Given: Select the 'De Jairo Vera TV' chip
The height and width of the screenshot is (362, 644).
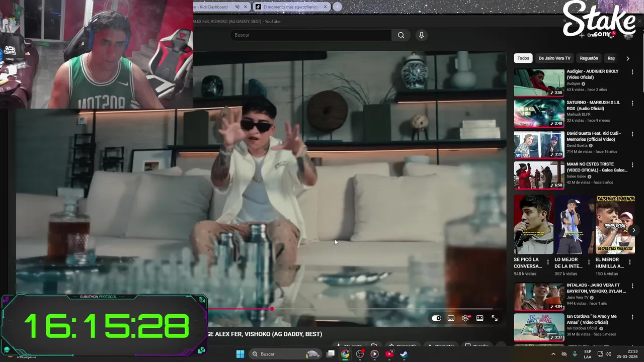Looking at the screenshot, I should pyautogui.click(x=554, y=58).
